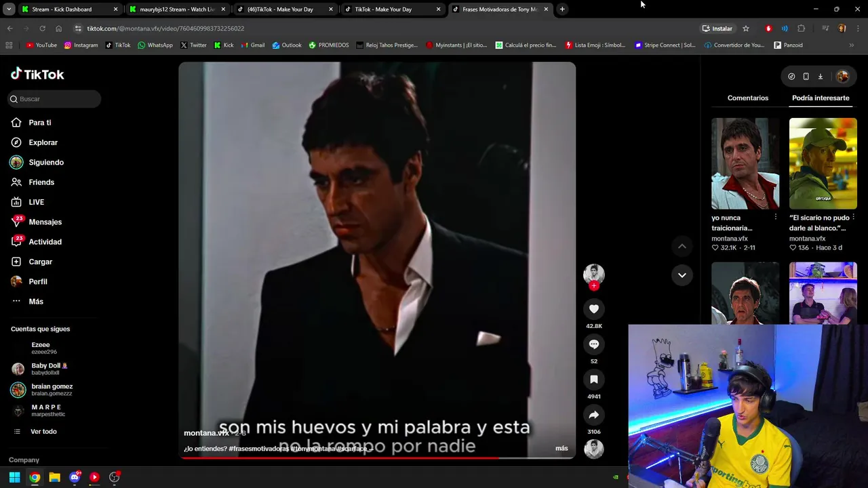Screen dimensions: 868x488
Task: Open a new browser tab
Action: (x=562, y=9)
